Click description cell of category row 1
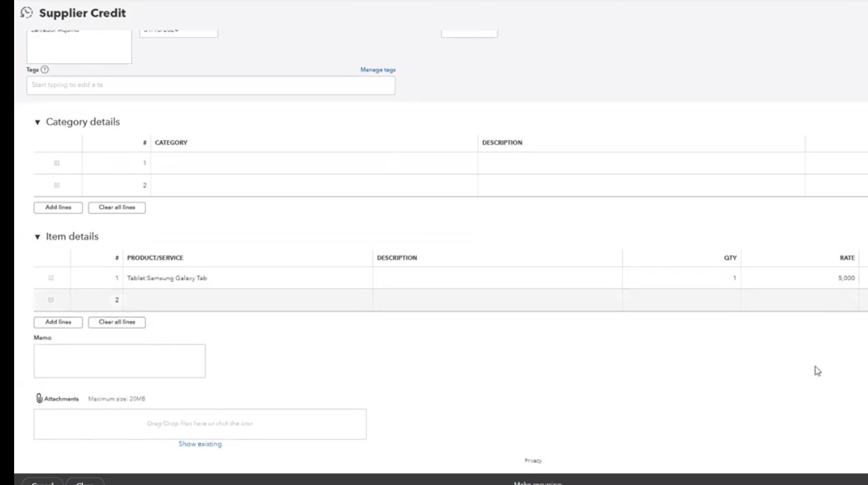The height and width of the screenshot is (485, 868). (x=641, y=163)
